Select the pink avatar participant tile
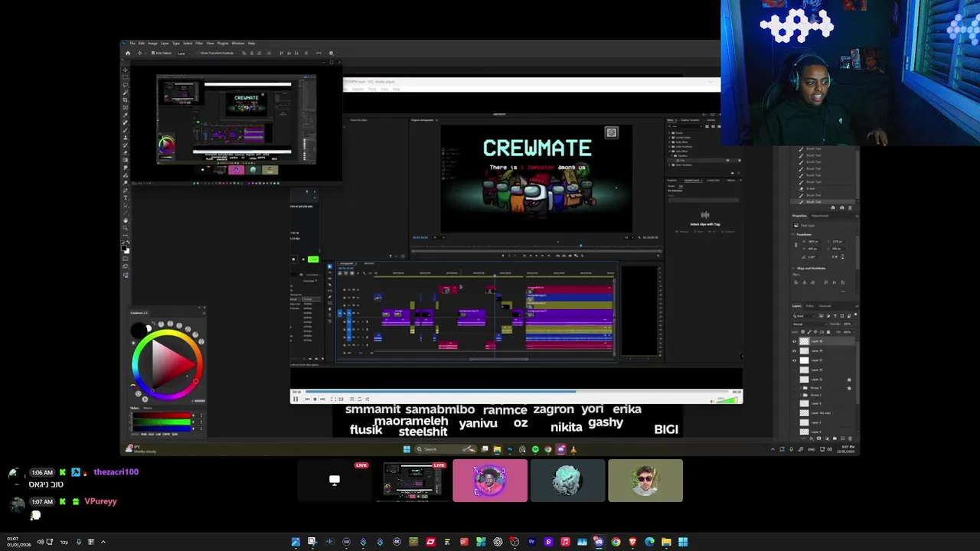 pos(490,481)
